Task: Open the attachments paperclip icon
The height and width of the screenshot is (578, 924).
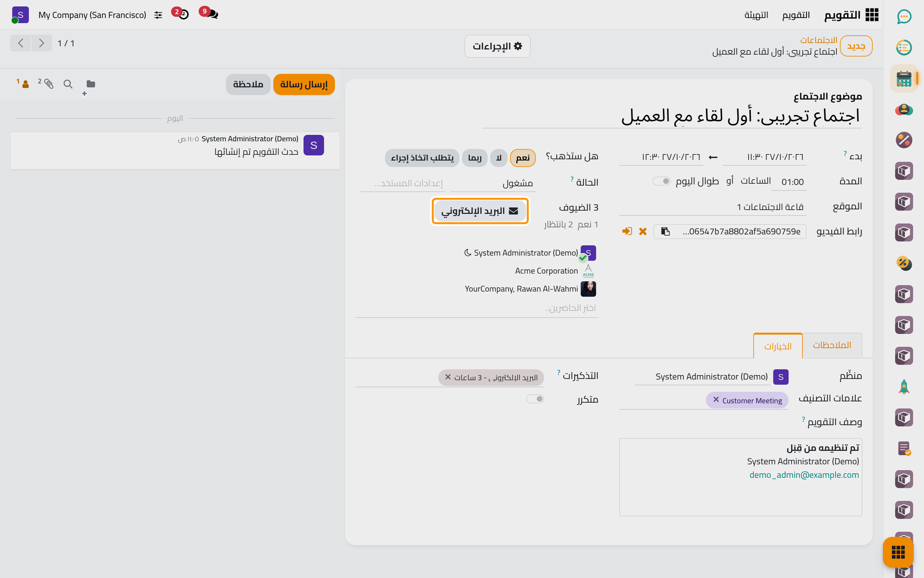Action: (46, 84)
